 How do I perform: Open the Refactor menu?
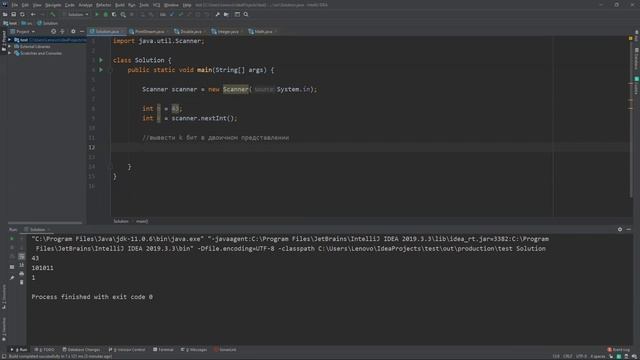click(104, 5)
